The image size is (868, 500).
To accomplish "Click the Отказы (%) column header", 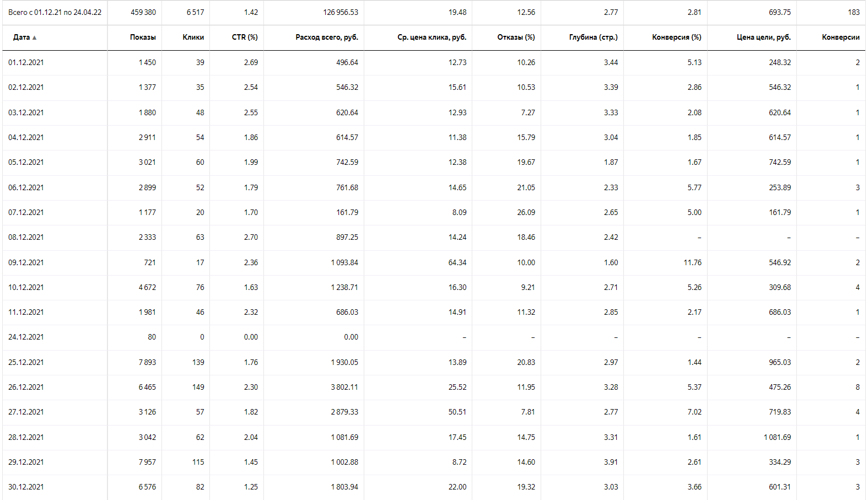I will tap(516, 37).
